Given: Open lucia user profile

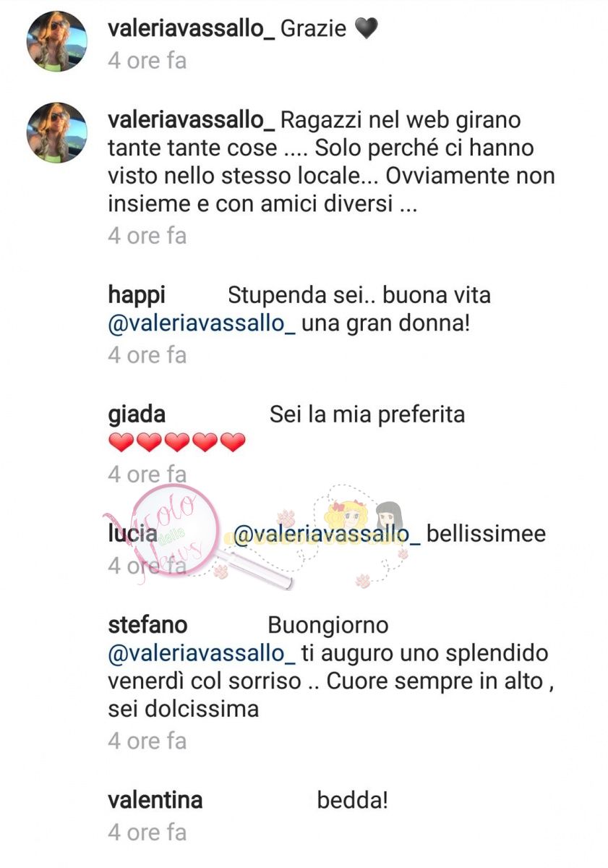Looking at the screenshot, I should tap(132, 535).
